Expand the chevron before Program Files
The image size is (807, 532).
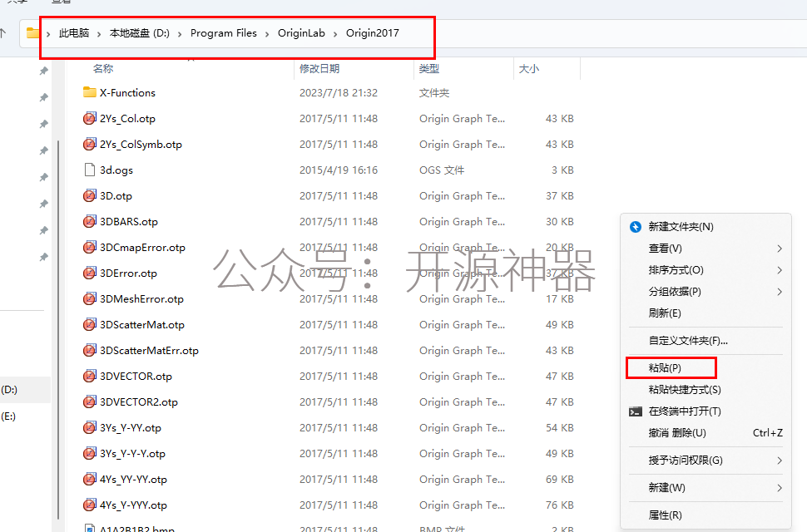point(180,34)
